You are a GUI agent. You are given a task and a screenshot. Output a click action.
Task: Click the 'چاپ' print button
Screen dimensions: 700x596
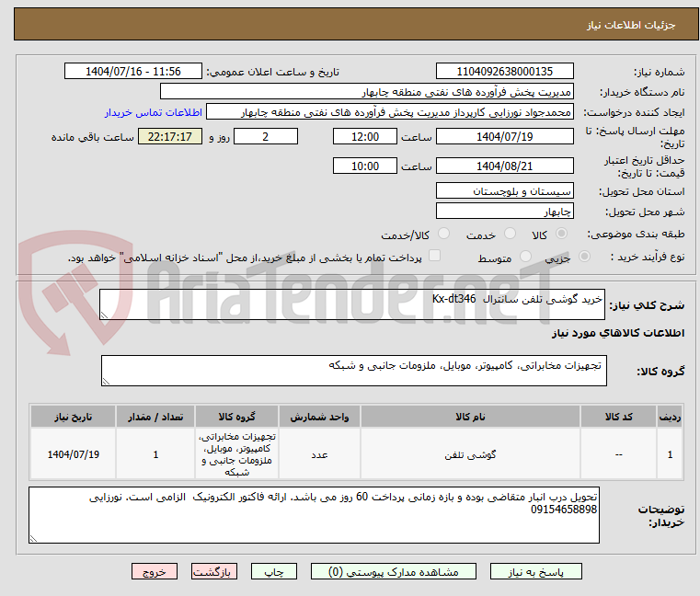click(x=274, y=572)
